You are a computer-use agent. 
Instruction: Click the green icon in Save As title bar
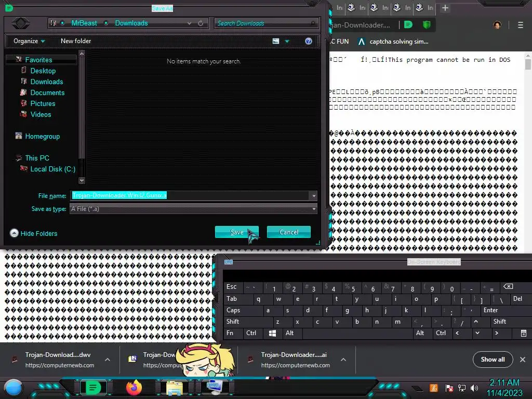(x=9, y=8)
